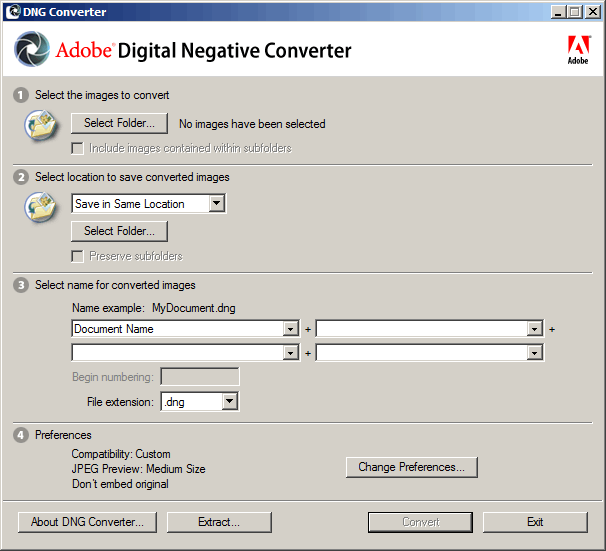606x551 pixels.
Task: Click Select Folder button for save location
Action: (x=119, y=231)
